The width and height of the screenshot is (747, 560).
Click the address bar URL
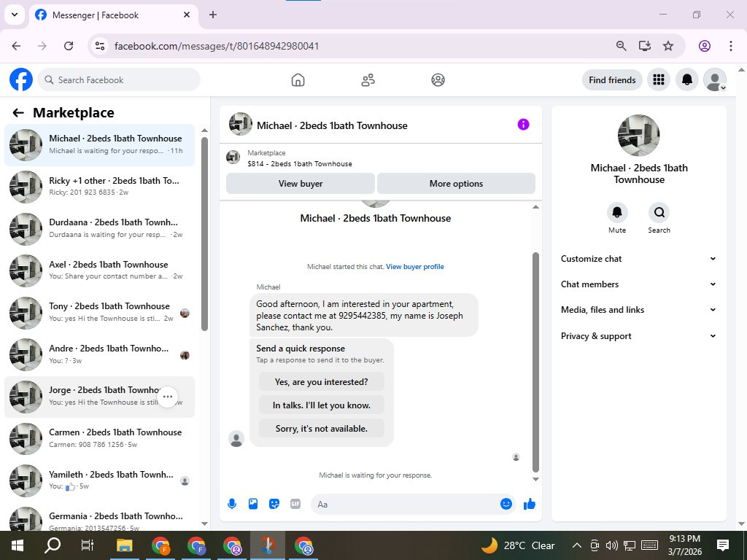(216, 46)
